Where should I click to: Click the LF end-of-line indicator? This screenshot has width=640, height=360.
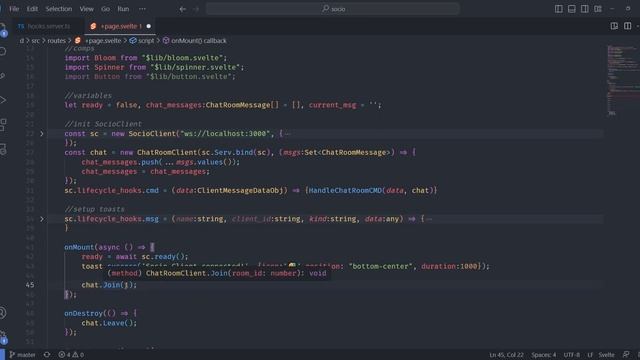click(590, 355)
